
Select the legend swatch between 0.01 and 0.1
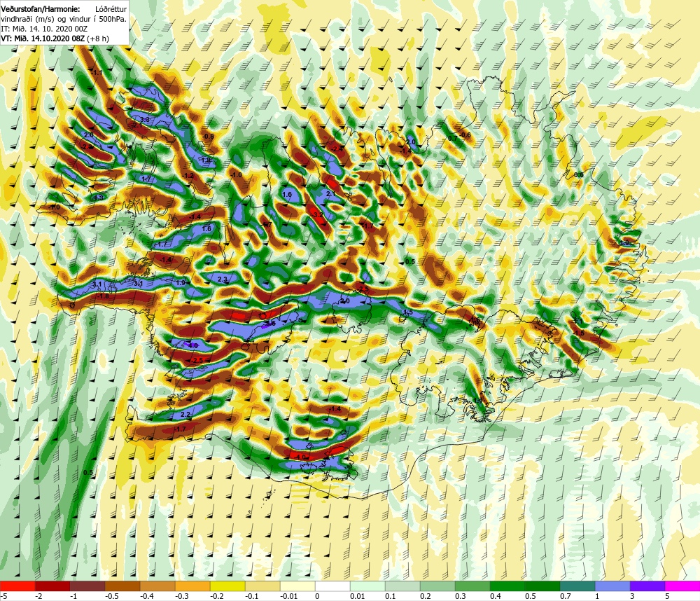pos(367,586)
